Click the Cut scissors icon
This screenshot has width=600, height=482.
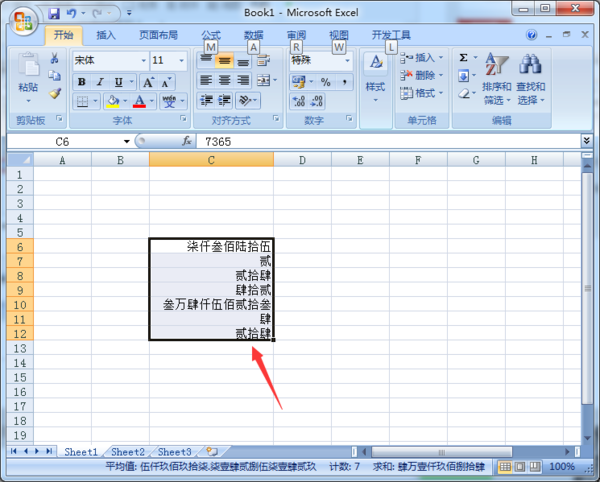click(x=54, y=60)
